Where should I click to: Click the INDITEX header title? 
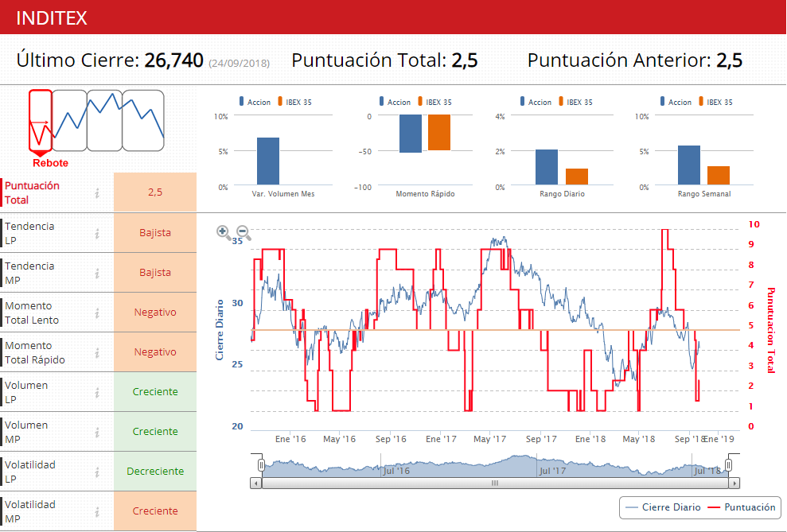tap(52, 18)
